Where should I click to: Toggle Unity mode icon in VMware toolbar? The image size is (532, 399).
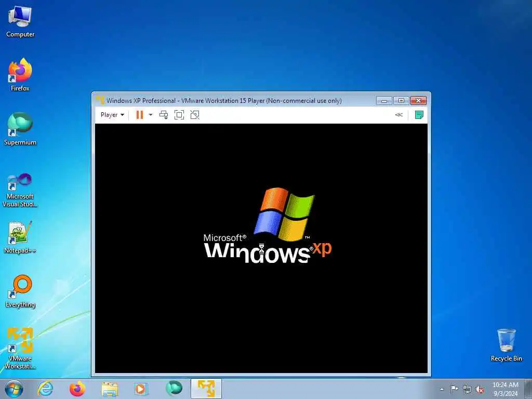tap(195, 115)
